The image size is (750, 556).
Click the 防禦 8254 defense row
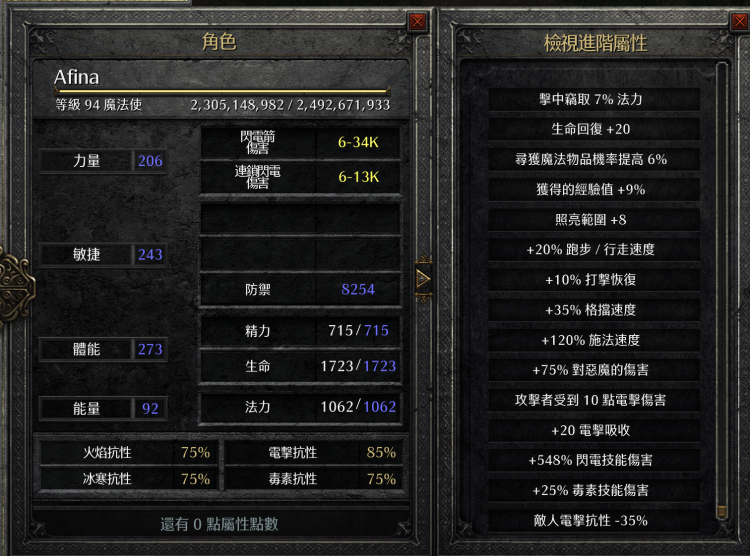[x=300, y=289]
